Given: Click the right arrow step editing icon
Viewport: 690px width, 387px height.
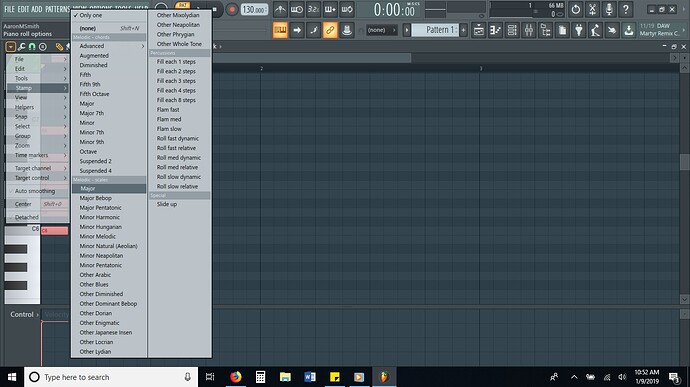Looking at the screenshot, I should pos(297,30).
